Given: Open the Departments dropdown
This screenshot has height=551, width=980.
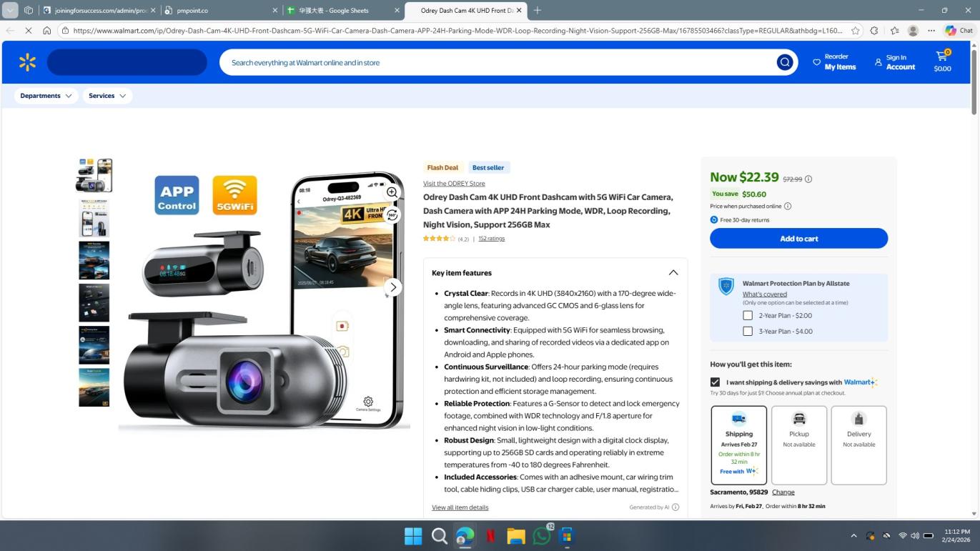Looking at the screenshot, I should [46, 96].
